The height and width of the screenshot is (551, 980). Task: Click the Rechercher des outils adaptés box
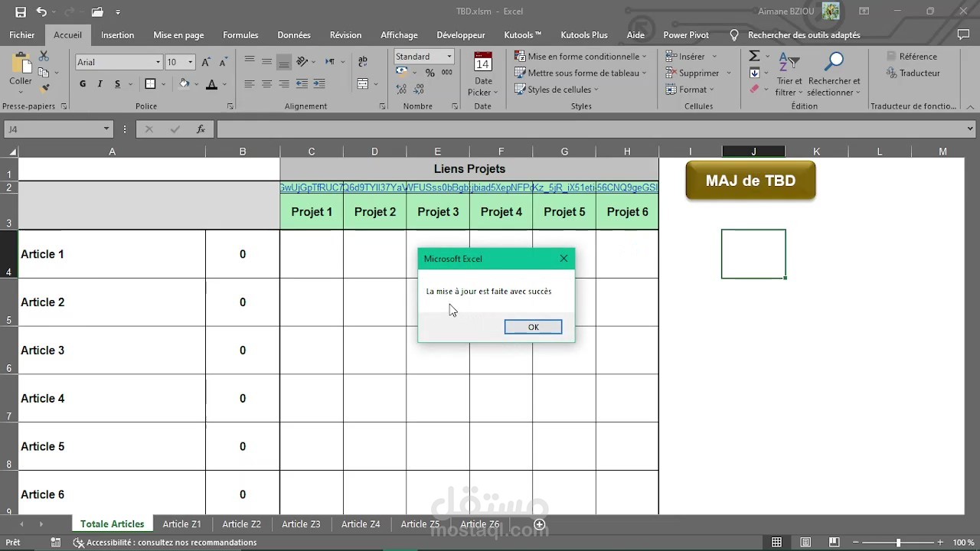tap(803, 35)
